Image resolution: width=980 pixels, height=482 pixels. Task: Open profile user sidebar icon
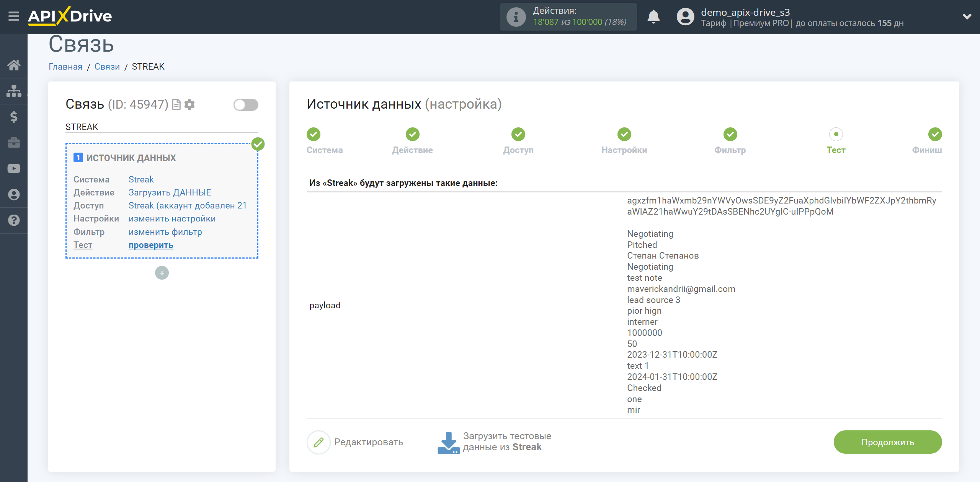14,194
